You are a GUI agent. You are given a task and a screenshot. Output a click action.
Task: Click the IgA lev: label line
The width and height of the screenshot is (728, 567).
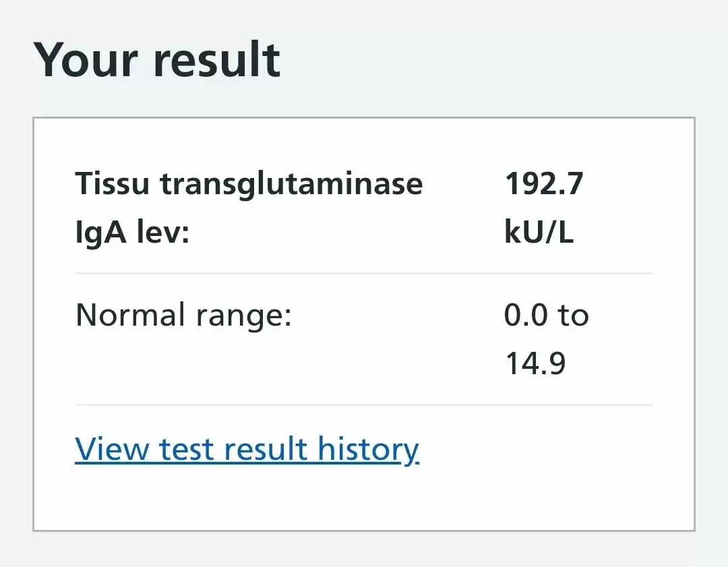pos(132,232)
